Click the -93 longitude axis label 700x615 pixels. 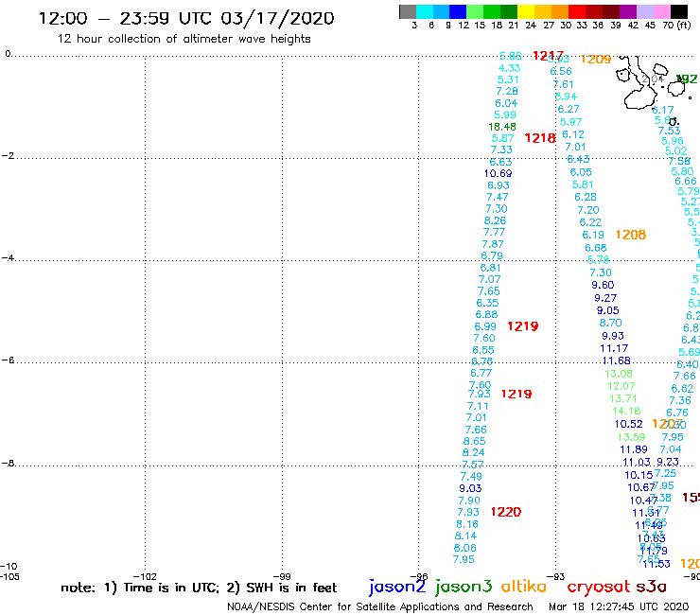(556, 576)
